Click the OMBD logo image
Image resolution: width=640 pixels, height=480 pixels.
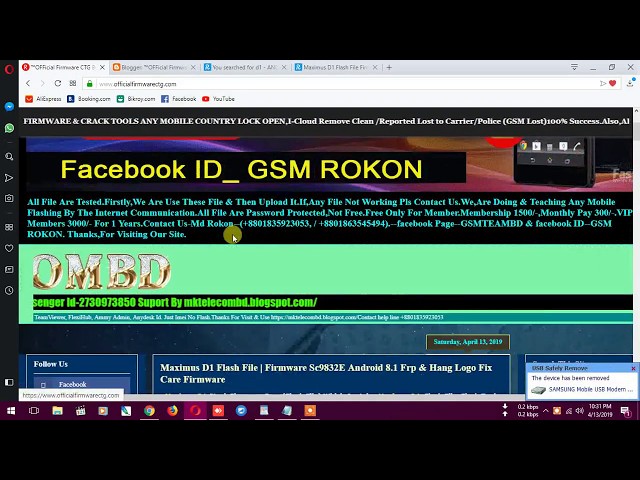pyautogui.click(x=101, y=271)
